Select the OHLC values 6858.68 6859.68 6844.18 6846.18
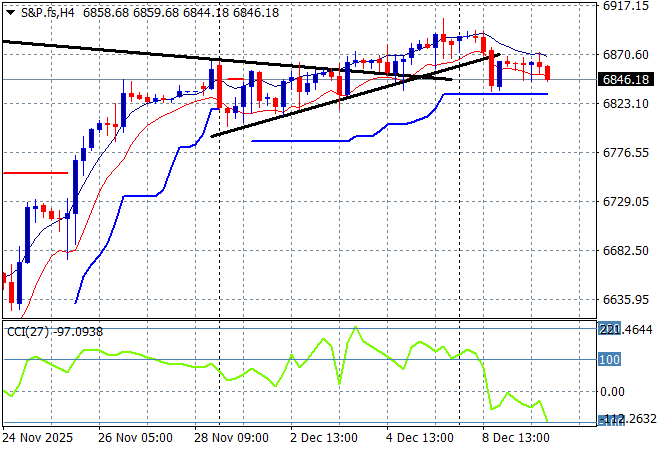Screen dimensions: 660x450 click(x=181, y=13)
